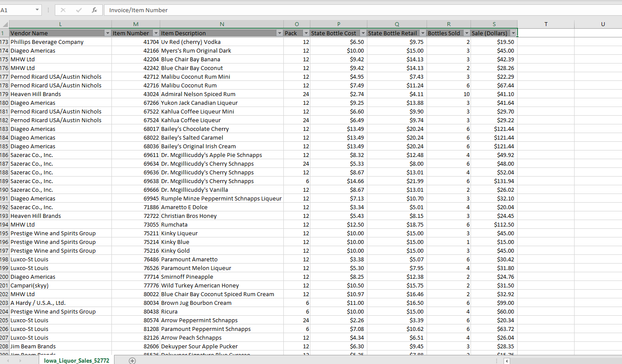Click the formula bar containing Invoice/Item Number
Image resolution: width=622 pixels, height=364 pixels.
(x=363, y=10)
